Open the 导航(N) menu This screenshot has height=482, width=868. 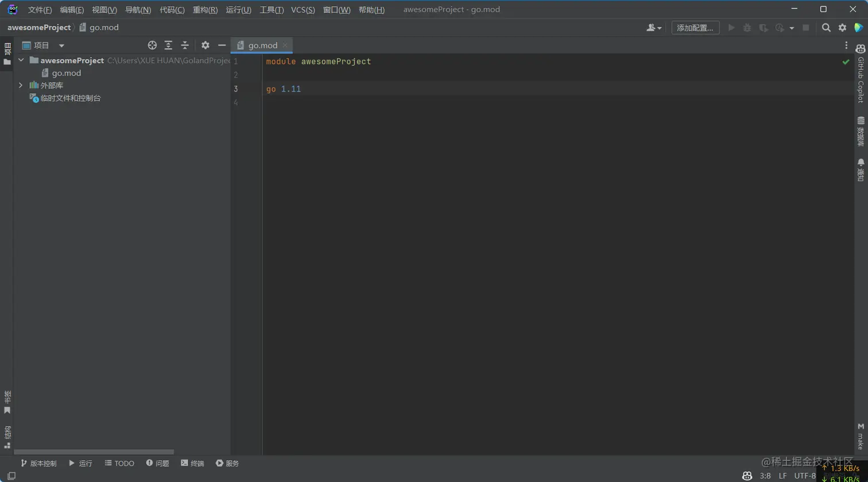click(x=138, y=10)
